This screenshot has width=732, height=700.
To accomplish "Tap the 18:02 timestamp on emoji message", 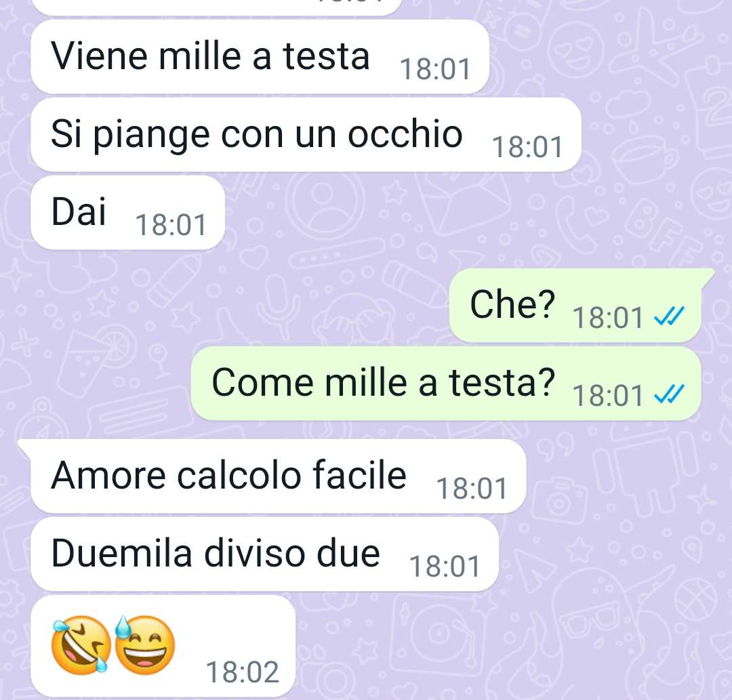I will point(242,672).
